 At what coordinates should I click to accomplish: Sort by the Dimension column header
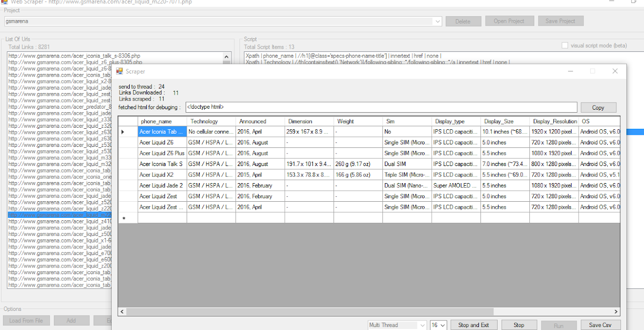coord(309,121)
